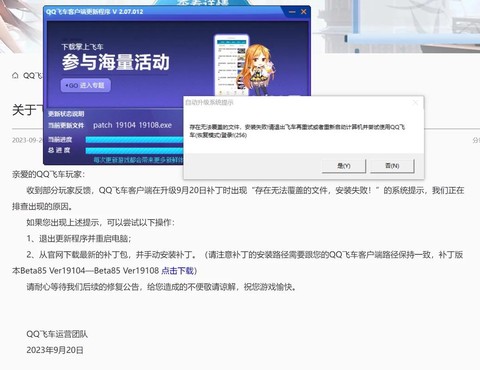Click the 如果您出现上述提示 instruction line

100,222
